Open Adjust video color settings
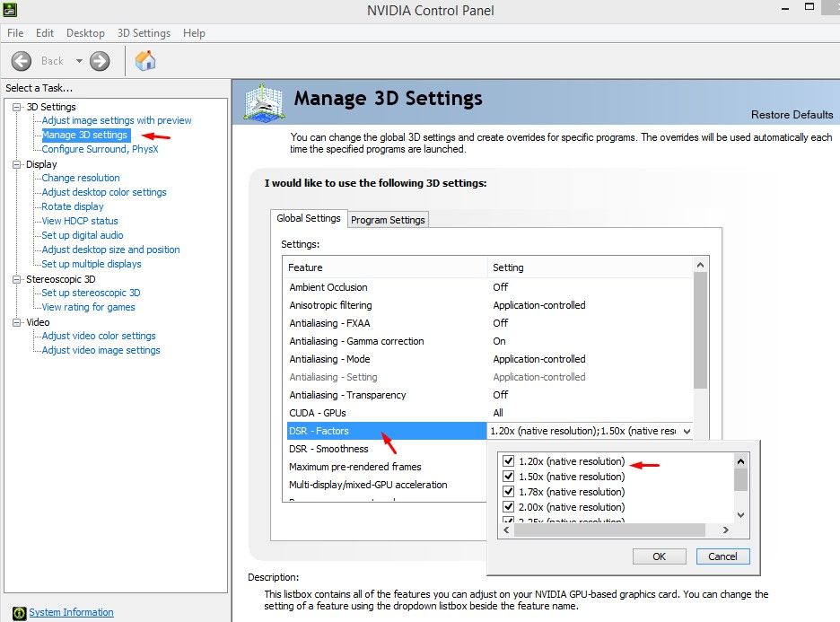 pos(99,336)
